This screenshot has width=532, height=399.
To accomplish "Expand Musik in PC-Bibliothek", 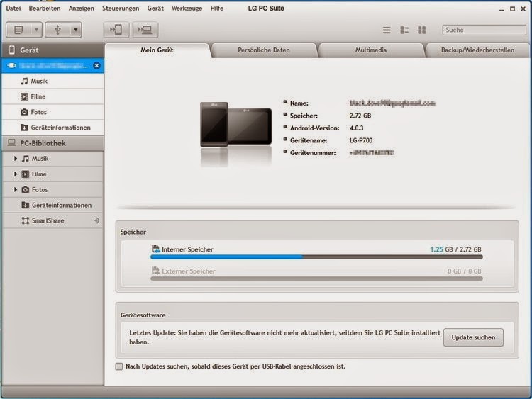I will pos(16,158).
